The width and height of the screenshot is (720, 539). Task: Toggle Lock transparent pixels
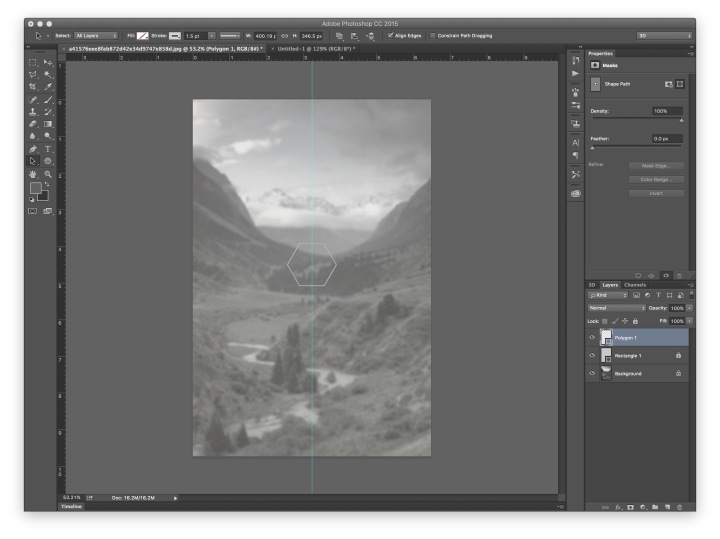pyautogui.click(x=605, y=321)
